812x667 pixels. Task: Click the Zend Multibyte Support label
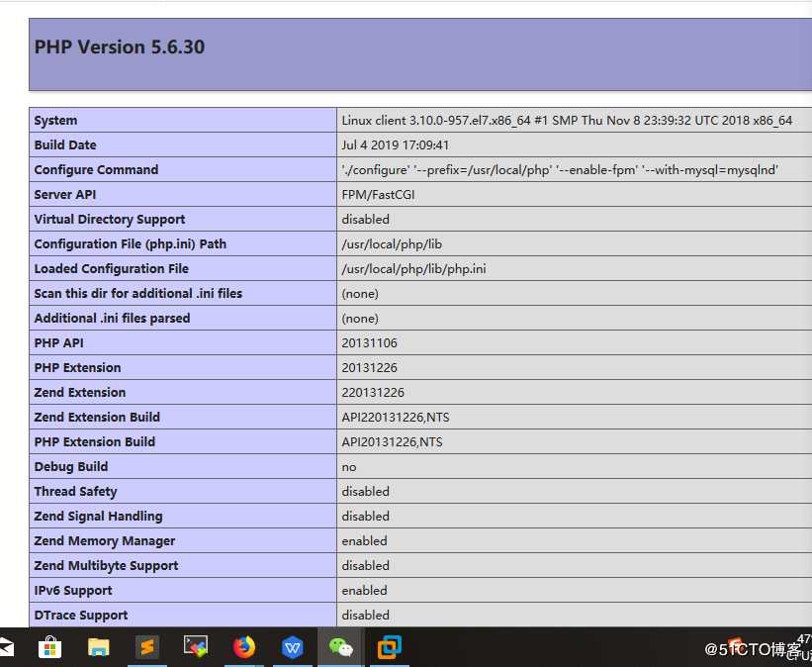107,566
